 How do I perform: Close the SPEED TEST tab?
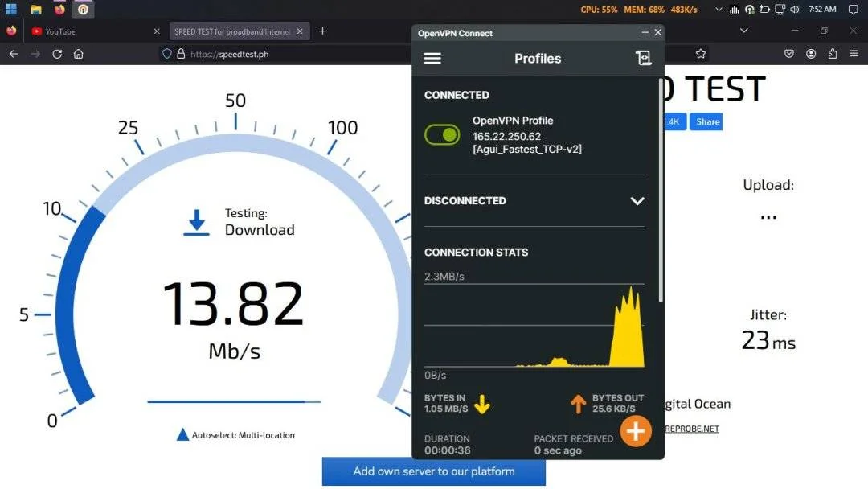click(300, 31)
